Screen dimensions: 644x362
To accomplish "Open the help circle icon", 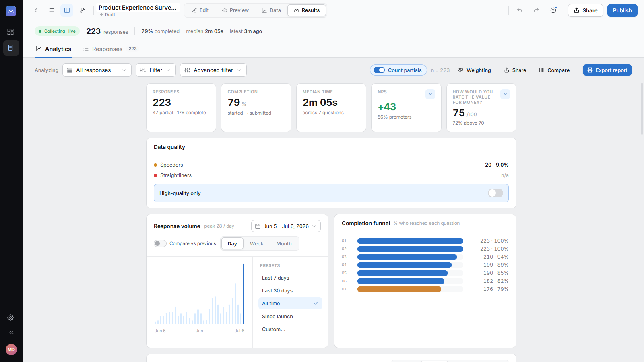I will (553, 10).
